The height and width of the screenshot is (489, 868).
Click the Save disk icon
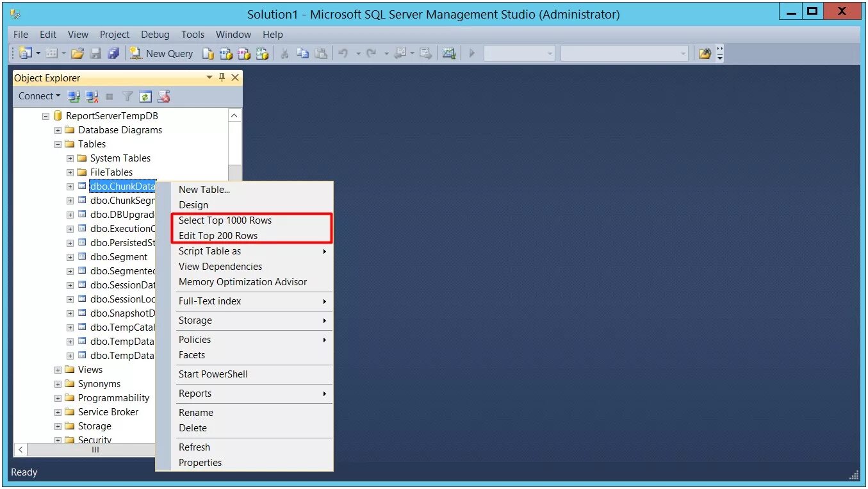point(95,54)
